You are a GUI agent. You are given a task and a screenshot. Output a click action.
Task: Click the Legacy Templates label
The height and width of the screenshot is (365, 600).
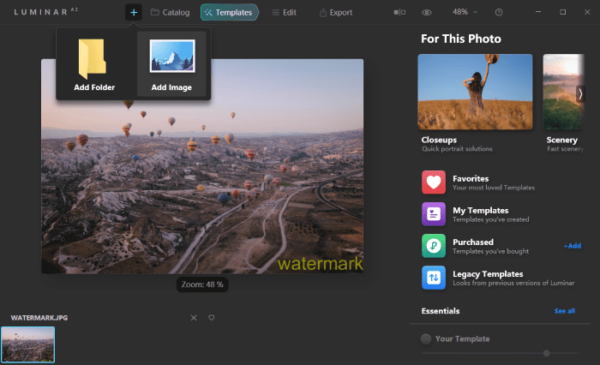point(488,274)
